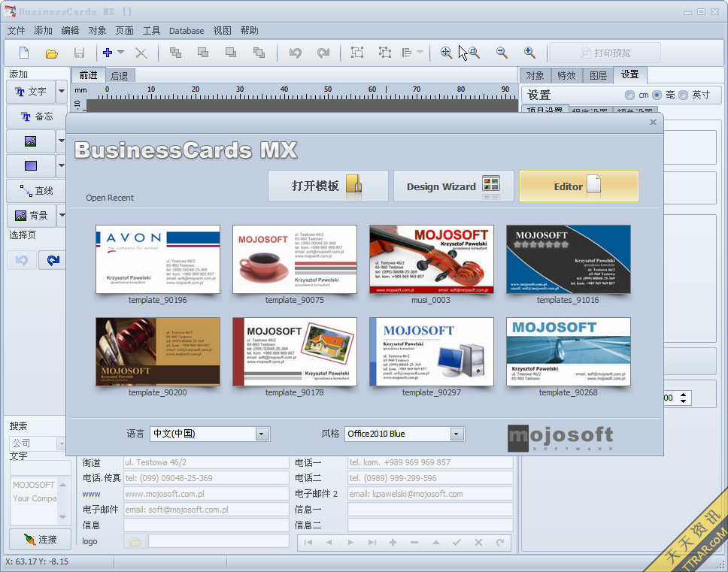Image resolution: width=728 pixels, height=572 pixels.
Task: Open a file with the folder icon
Action: click(52, 53)
